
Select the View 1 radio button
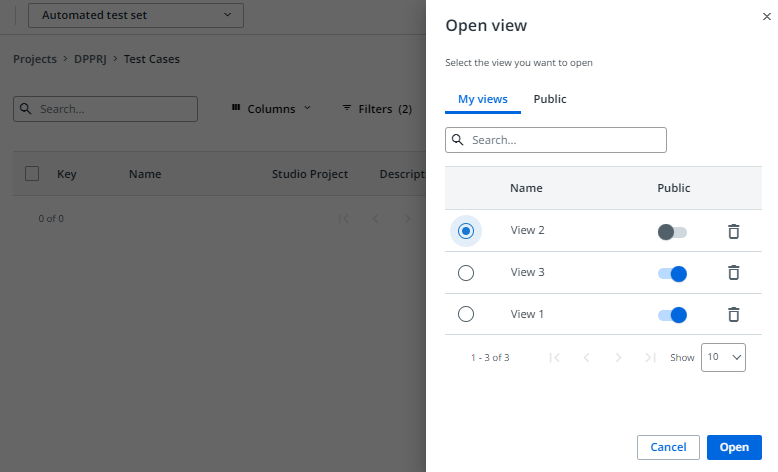pyautogui.click(x=466, y=314)
